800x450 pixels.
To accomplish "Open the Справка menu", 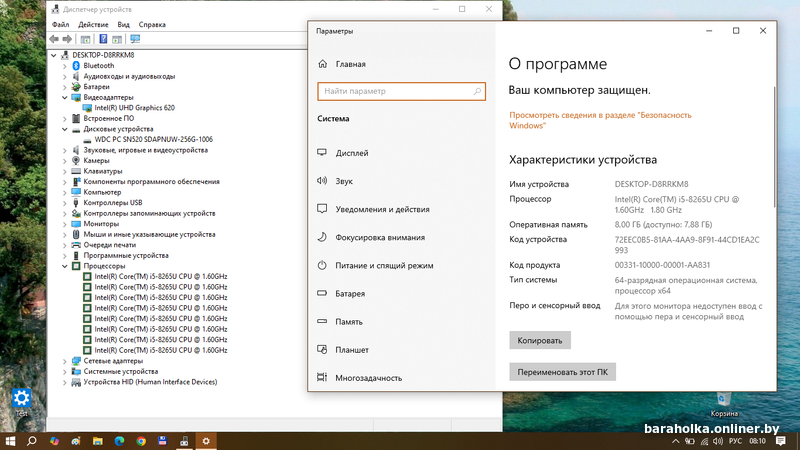I will [x=152, y=24].
